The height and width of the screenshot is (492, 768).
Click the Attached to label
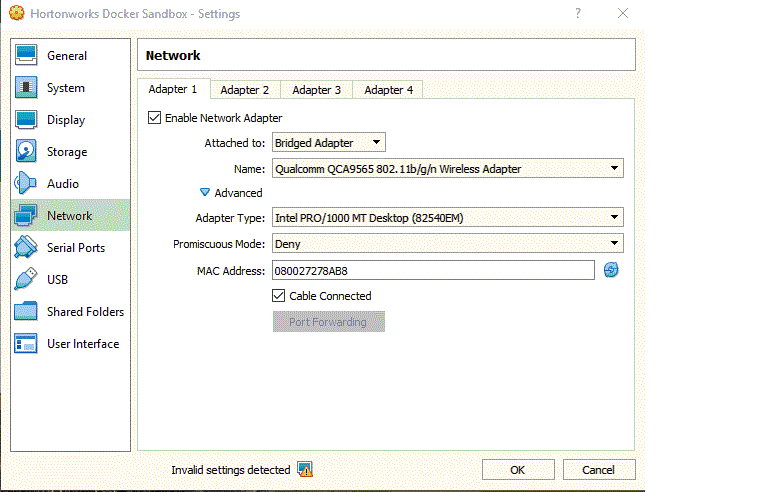point(235,143)
